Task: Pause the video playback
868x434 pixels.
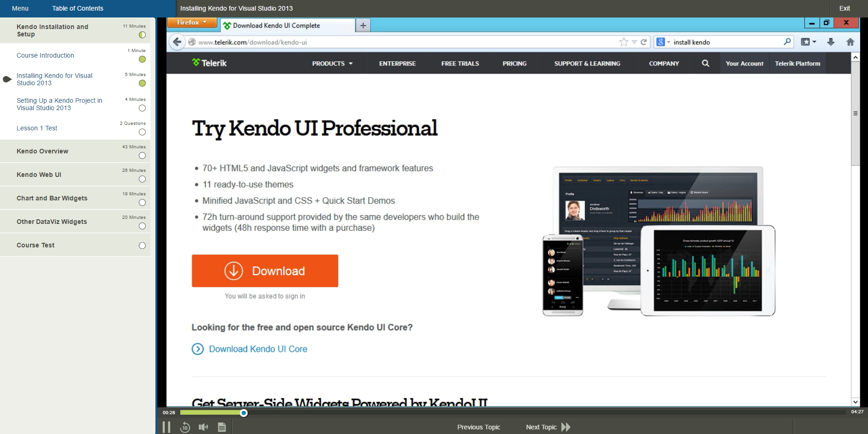Action: [166, 427]
